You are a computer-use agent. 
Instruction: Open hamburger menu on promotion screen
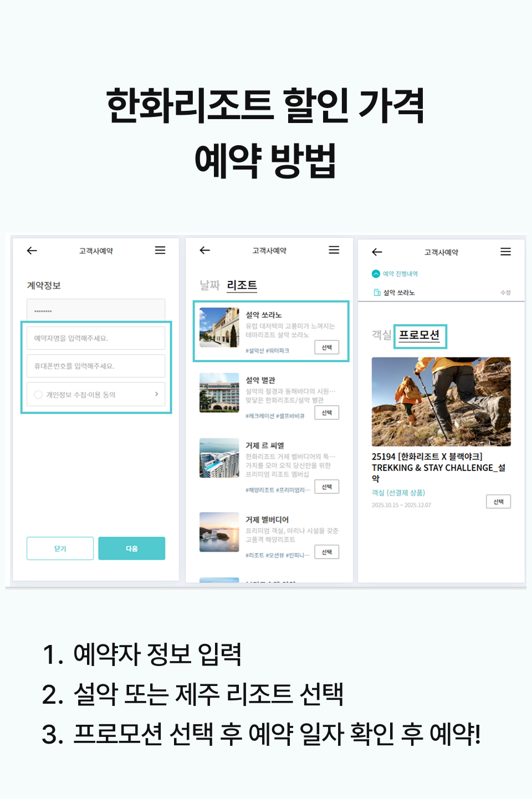[506, 252]
